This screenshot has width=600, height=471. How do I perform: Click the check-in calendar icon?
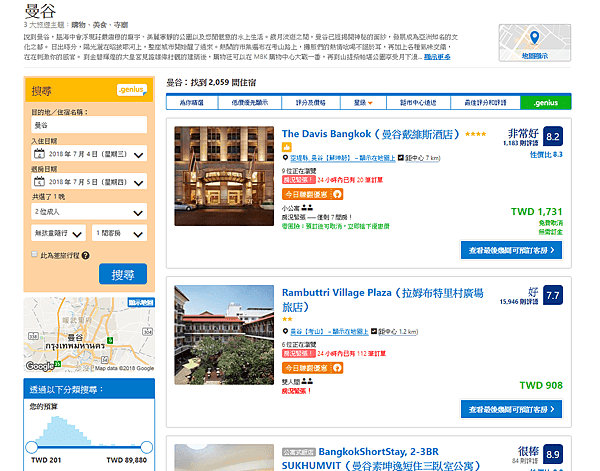point(39,154)
